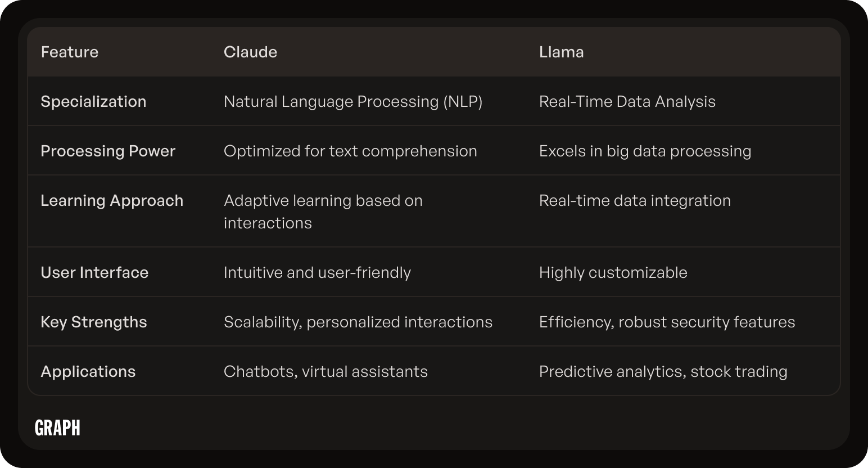Select Real-Time Data Analysis cell
The width and height of the screenshot is (868, 468).
[x=627, y=101]
